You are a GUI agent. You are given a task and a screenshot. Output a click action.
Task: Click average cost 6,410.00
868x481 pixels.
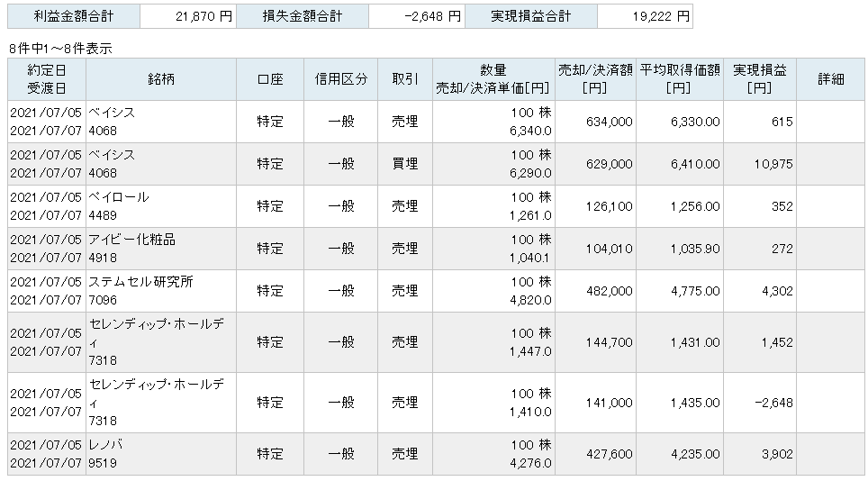680,164
